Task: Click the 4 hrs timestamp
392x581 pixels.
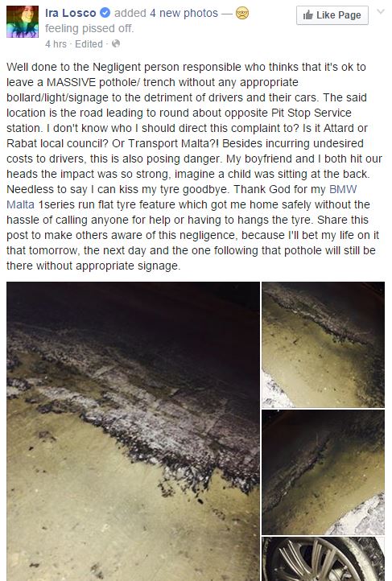Action: pos(56,44)
